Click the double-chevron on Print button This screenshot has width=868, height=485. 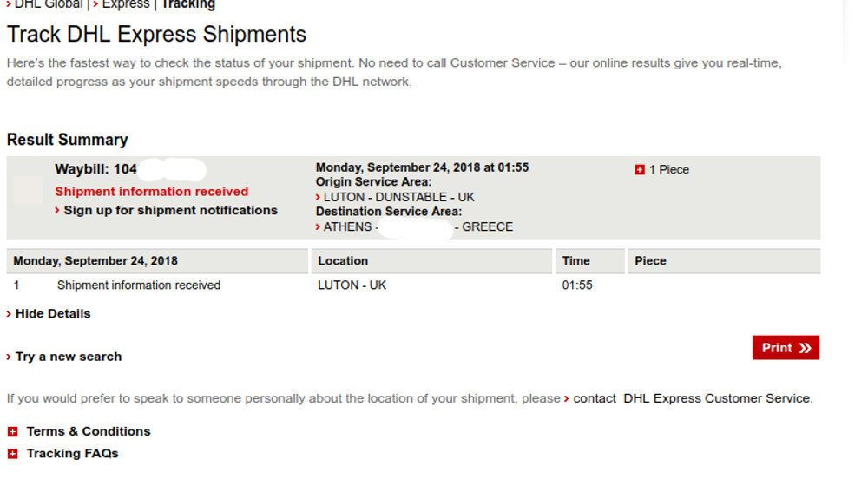805,348
